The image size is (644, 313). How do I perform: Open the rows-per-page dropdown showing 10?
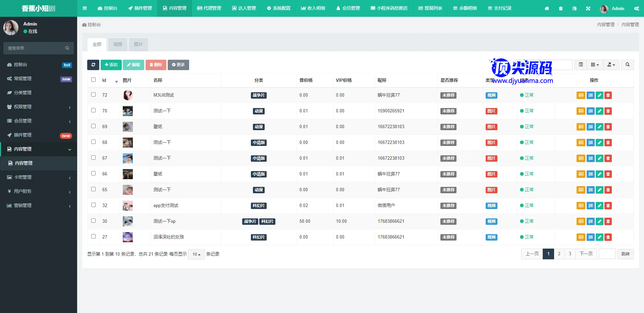tap(196, 254)
